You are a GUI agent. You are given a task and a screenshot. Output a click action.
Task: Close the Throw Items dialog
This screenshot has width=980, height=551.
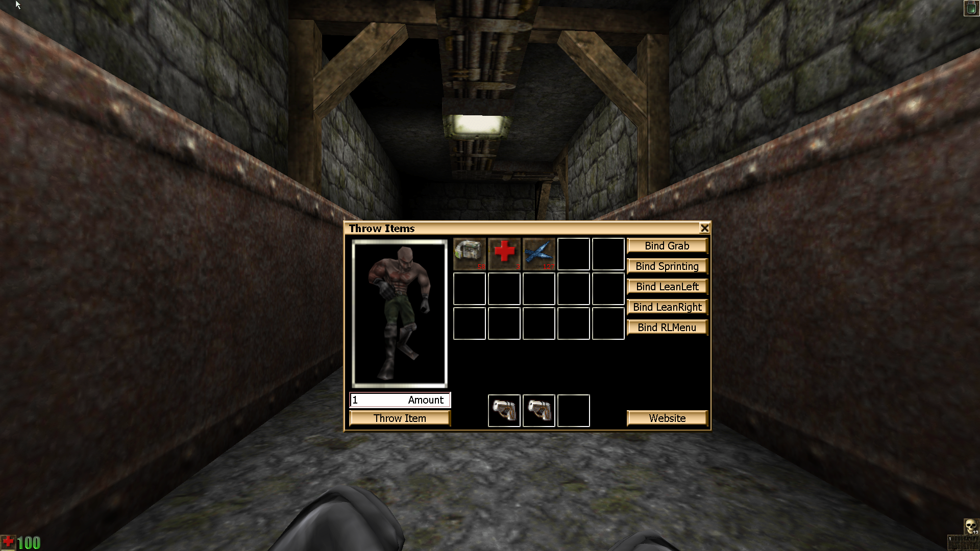[x=704, y=228]
